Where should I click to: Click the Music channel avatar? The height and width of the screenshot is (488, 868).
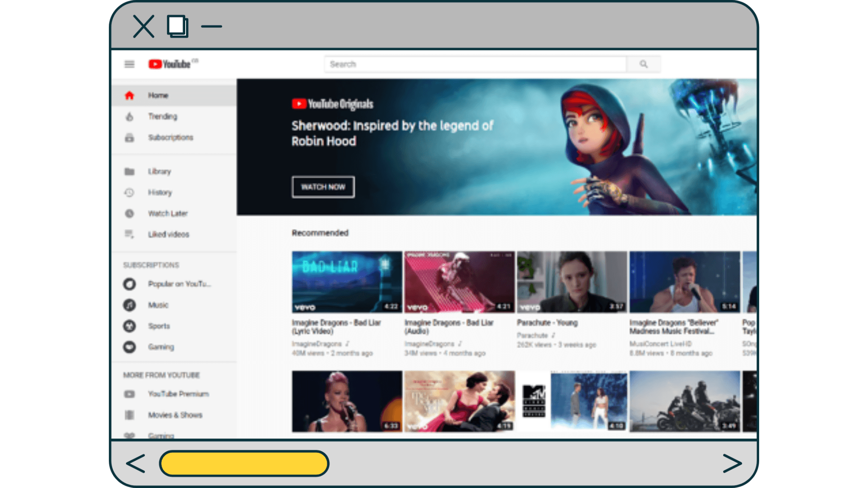(129, 305)
